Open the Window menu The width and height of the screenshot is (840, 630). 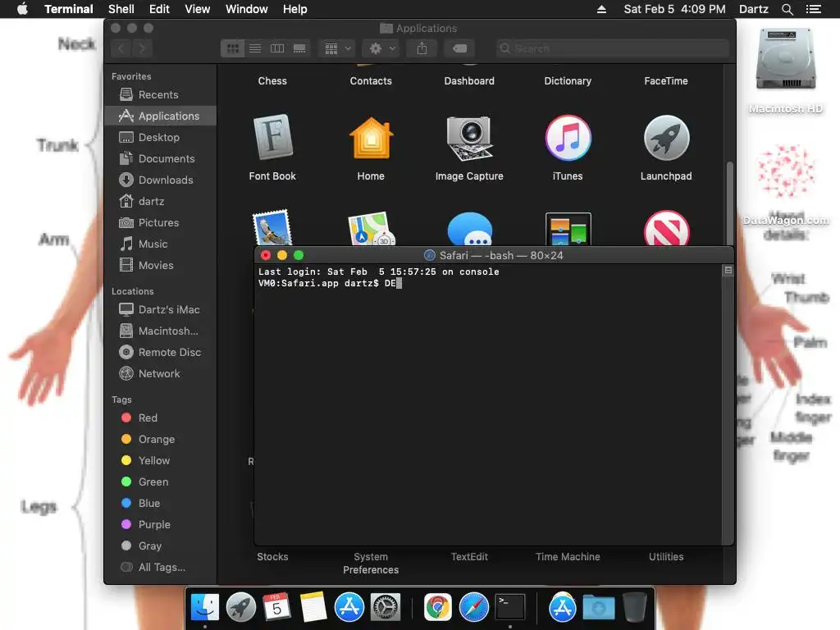(x=246, y=9)
